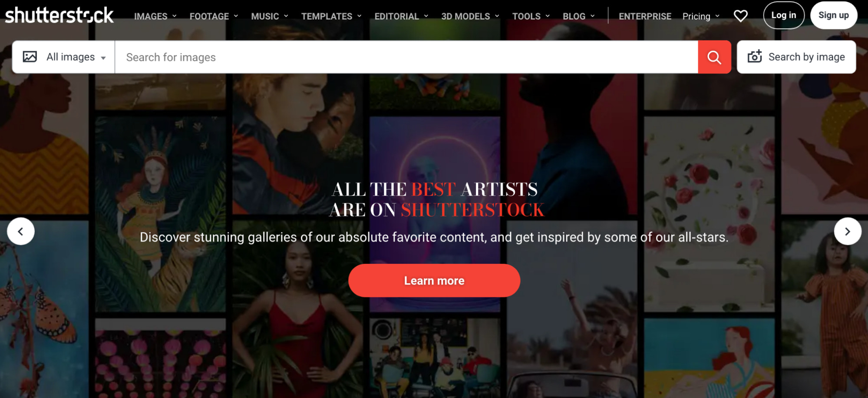868x398 pixels.
Task: Focus the Search for images field
Action: click(x=406, y=57)
